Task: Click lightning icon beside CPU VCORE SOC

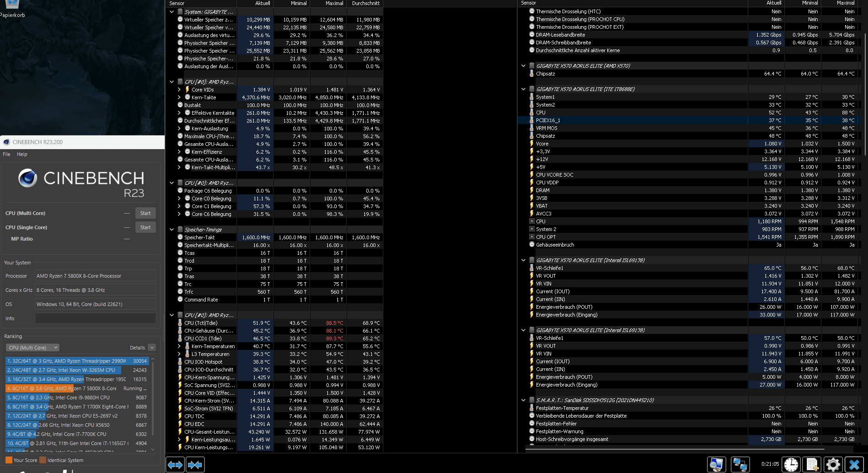Action: click(x=532, y=175)
